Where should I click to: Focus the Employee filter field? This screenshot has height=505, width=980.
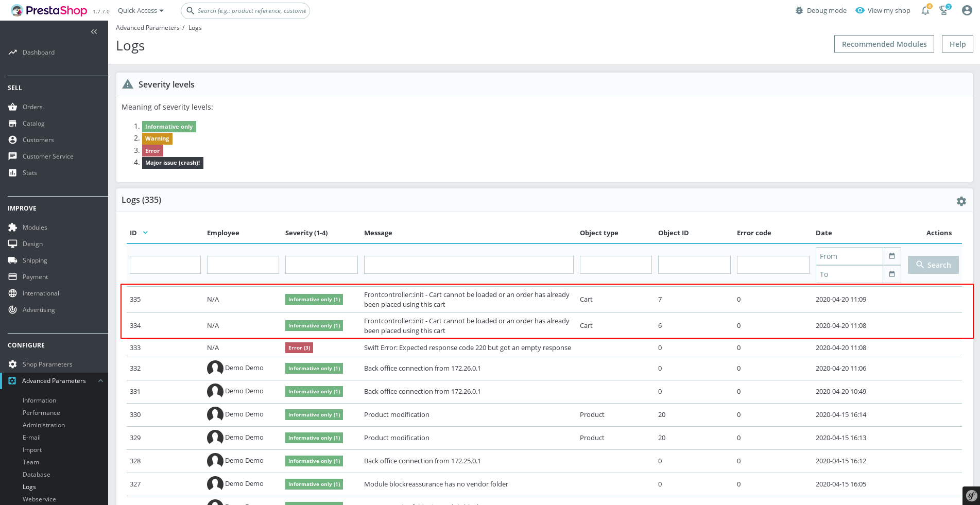(243, 265)
